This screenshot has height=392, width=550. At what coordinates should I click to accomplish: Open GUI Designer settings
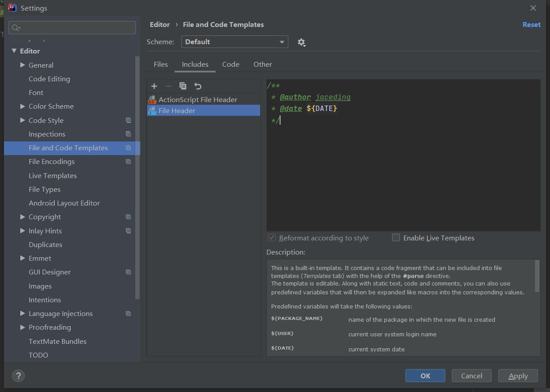pos(50,272)
